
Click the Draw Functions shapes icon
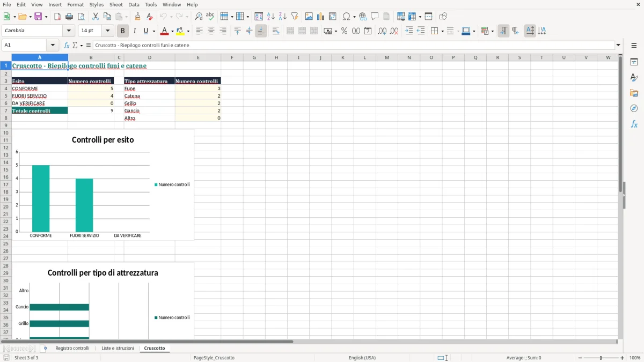[x=443, y=17]
